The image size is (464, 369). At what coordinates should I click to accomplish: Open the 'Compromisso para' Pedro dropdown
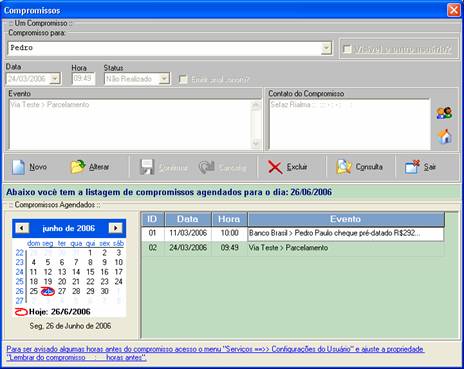[x=326, y=49]
